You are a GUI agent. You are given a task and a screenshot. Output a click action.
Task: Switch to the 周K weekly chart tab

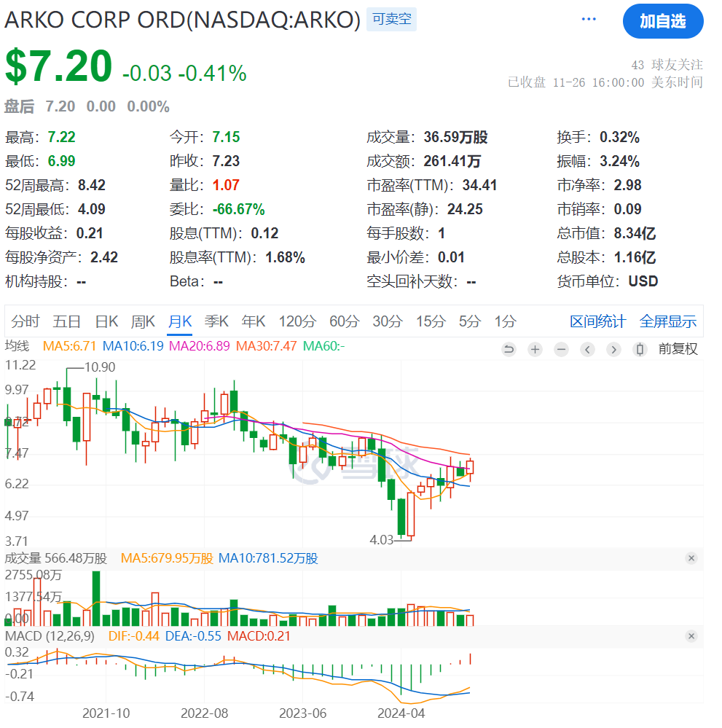(143, 321)
